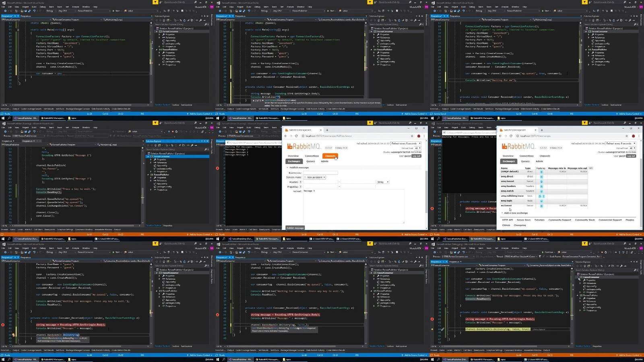Click the Routing key input field
Image resolution: width=644 pixels, height=362 pixels.
click(x=320, y=173)
